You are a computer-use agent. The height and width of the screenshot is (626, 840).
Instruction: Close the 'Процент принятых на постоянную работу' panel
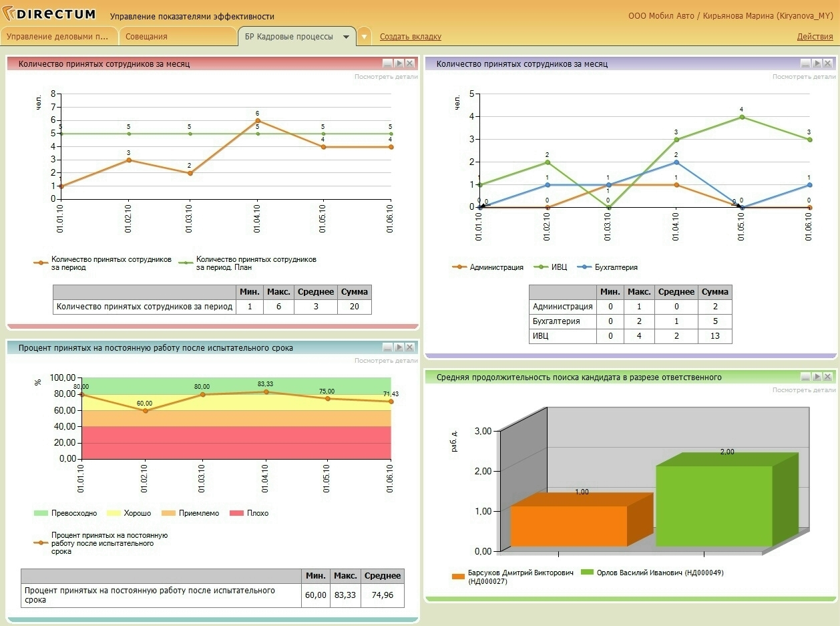tap(410, 347)
